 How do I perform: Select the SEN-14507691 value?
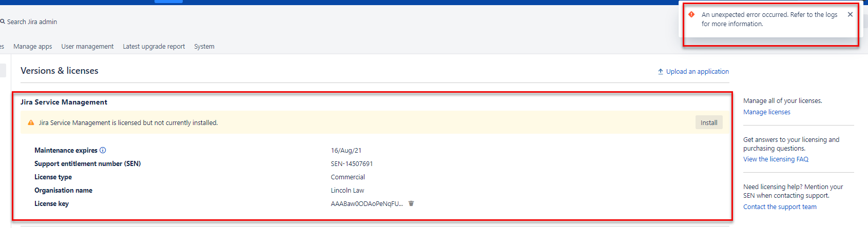(352, 163)
